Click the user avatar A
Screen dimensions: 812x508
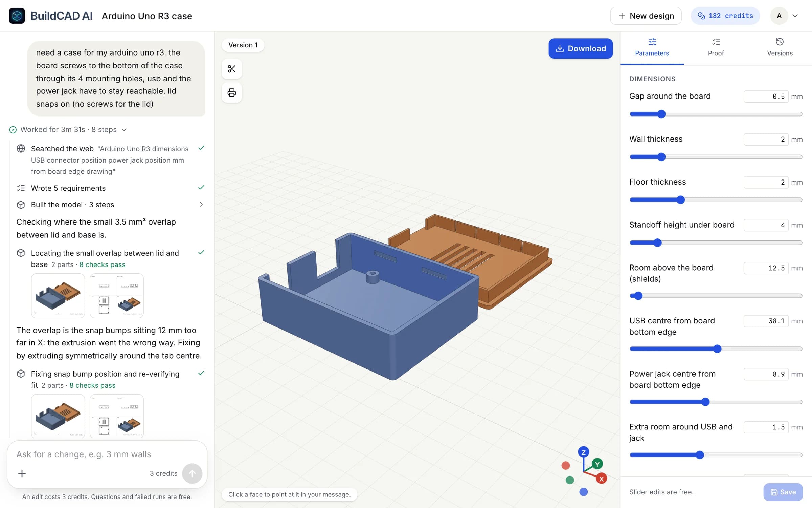(779, 16)
